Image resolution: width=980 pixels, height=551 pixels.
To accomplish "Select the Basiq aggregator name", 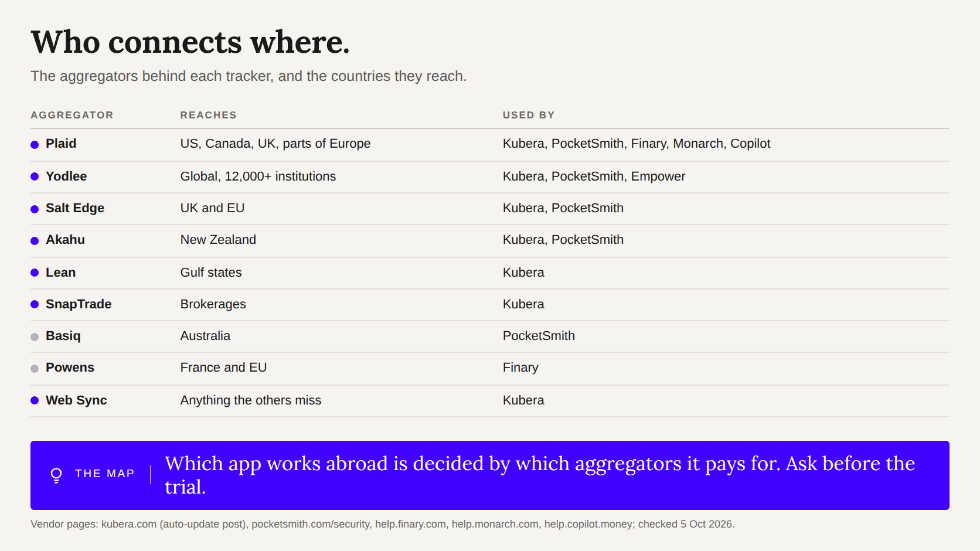I will coord(63,336).
